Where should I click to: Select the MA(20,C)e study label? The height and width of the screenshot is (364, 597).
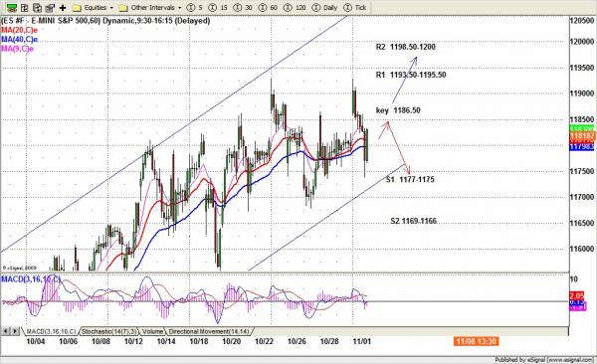[x=20, y=30]
